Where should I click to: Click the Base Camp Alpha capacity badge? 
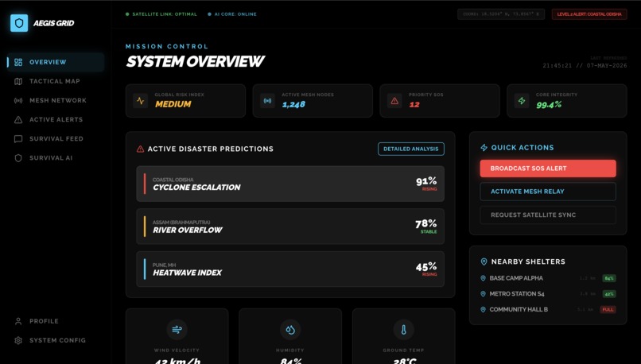click(609, 278)
